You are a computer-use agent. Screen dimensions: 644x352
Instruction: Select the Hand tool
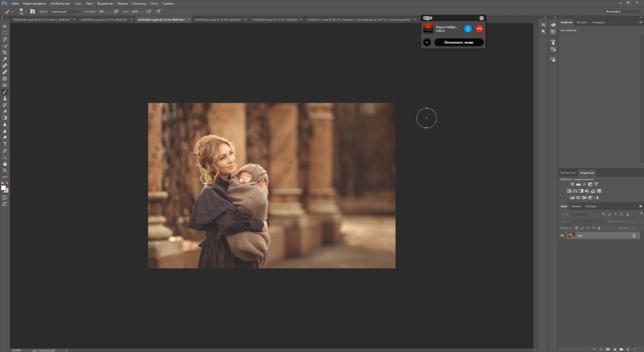pyautogui.click(x=5, y=164)
